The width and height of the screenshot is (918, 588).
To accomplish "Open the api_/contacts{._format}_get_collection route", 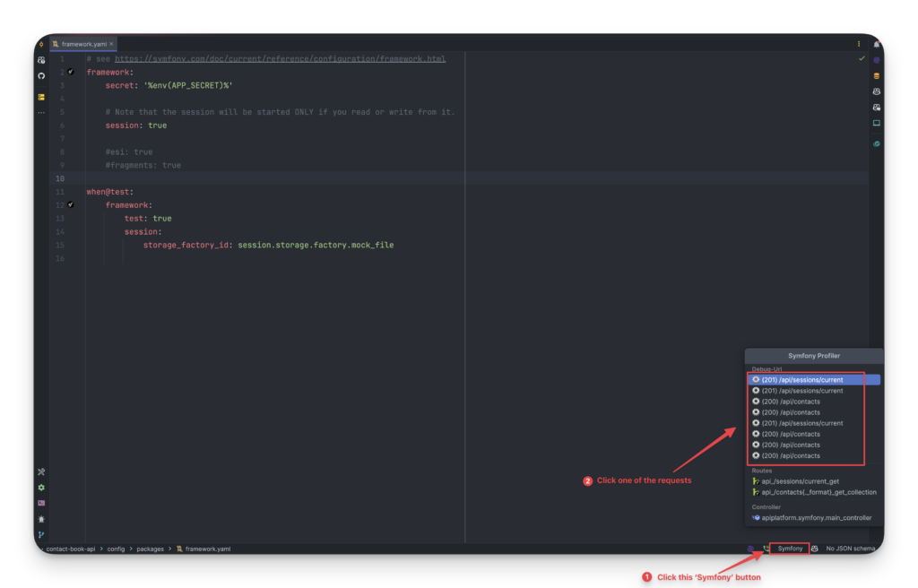I will click(814, 492).
